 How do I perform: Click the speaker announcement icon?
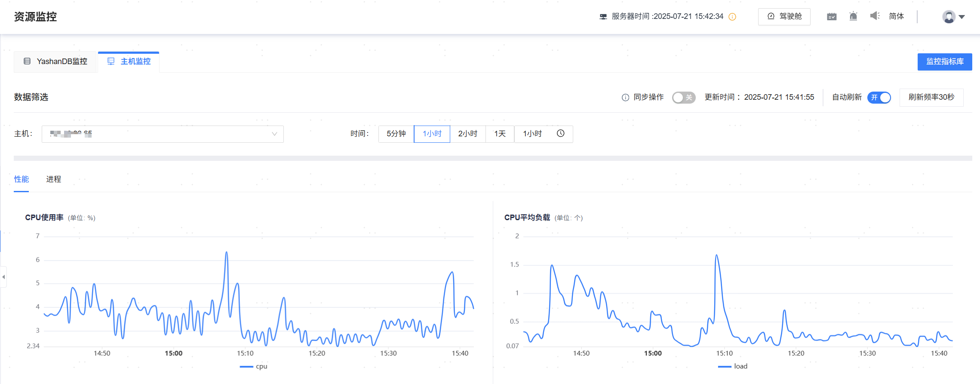tap(875, 16)
